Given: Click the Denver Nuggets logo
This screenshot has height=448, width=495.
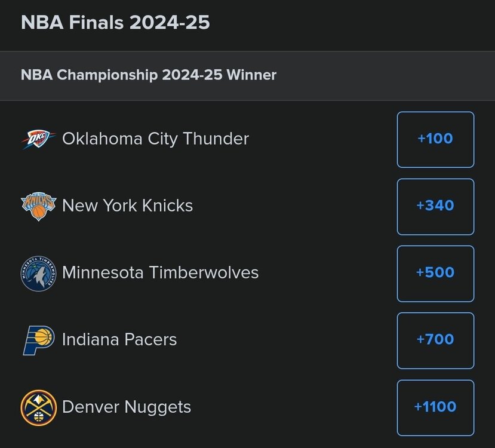Looking at the screenshot, I should [x=39, y=407].
